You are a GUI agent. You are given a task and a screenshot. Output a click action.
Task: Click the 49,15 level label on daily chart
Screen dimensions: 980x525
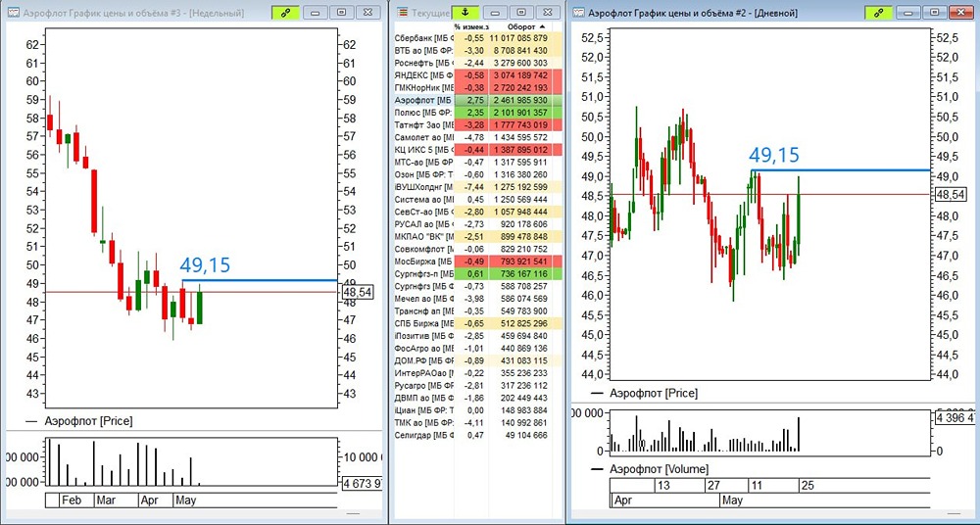pos(774,155)
